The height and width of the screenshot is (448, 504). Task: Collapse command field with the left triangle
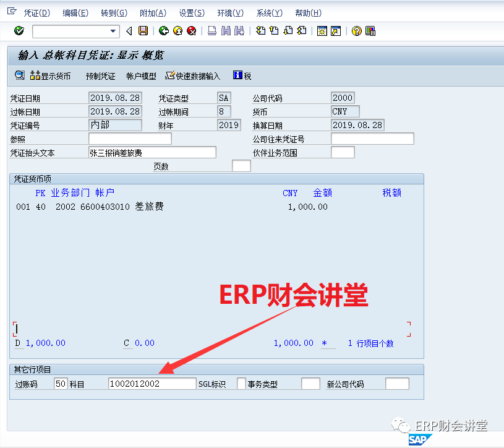pyautogui.click(x=129, y=31)
